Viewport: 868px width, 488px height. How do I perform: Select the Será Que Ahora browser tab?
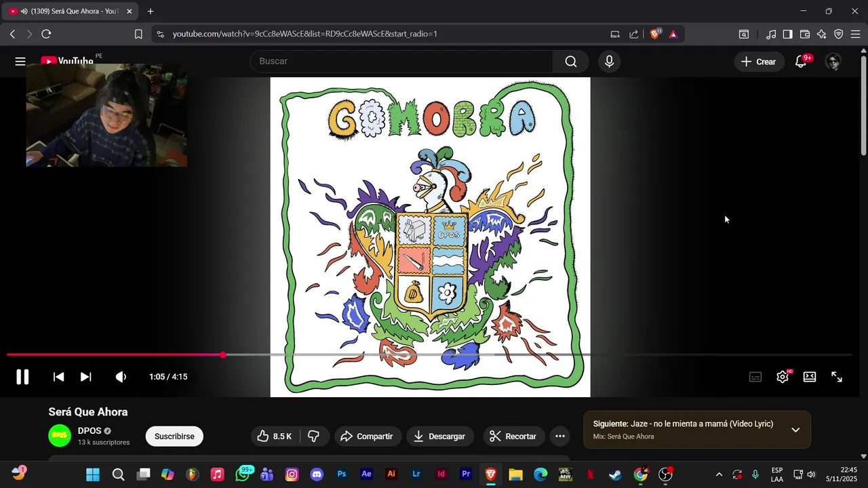tap(71, 12)
